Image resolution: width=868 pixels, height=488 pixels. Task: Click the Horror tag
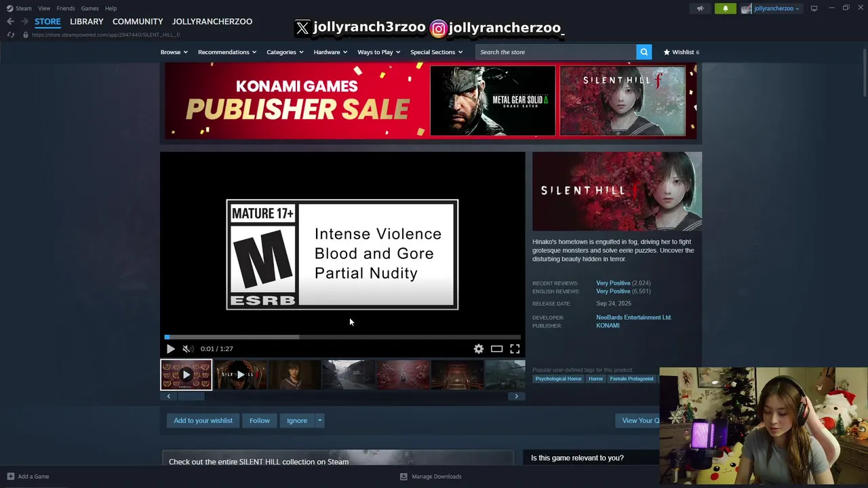(x=595, y=379)
